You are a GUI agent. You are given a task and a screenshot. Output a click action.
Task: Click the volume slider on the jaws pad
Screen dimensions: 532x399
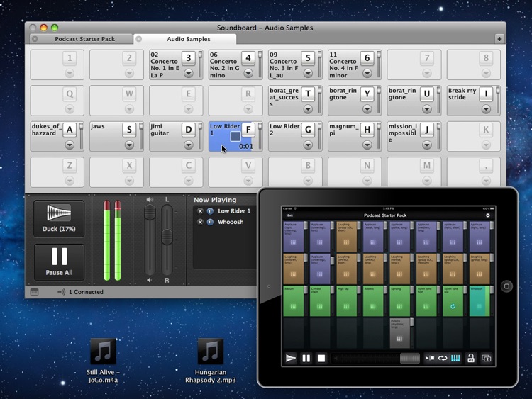tap(141, 136)
